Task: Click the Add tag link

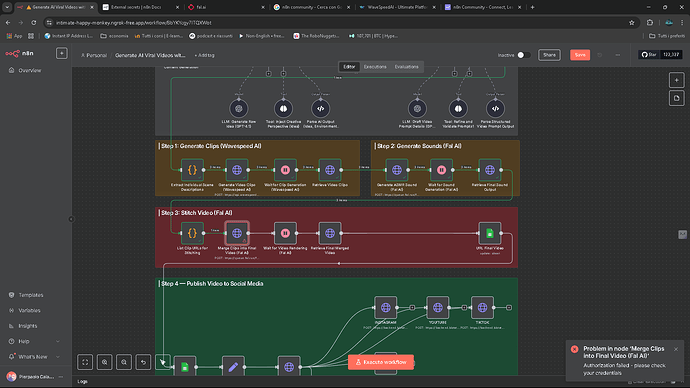Action: coord(205,55)
